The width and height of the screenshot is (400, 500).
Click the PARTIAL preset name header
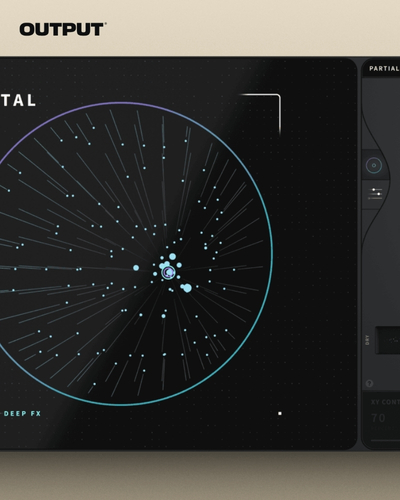click(x=384, y=68)
